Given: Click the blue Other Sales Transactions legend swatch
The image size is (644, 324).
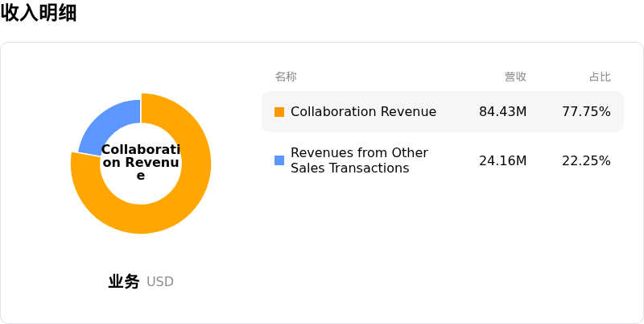Looking at the screenshot, I should point(279,160).
